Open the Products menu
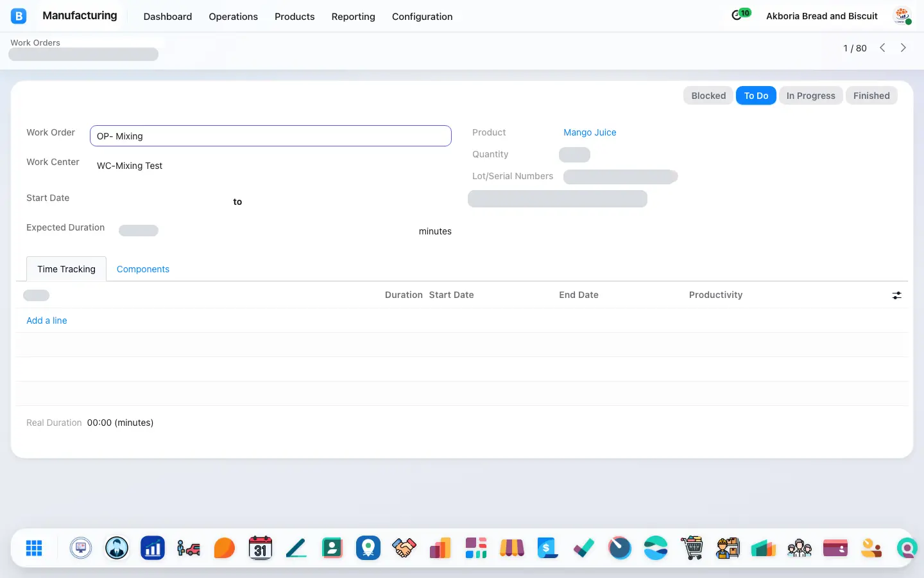Viewport: 924px width, 578px height. click(295, 17)
